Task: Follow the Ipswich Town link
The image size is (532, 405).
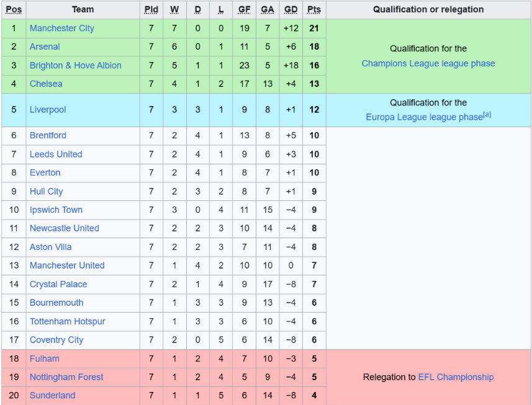Action: [x=56, y=210]
